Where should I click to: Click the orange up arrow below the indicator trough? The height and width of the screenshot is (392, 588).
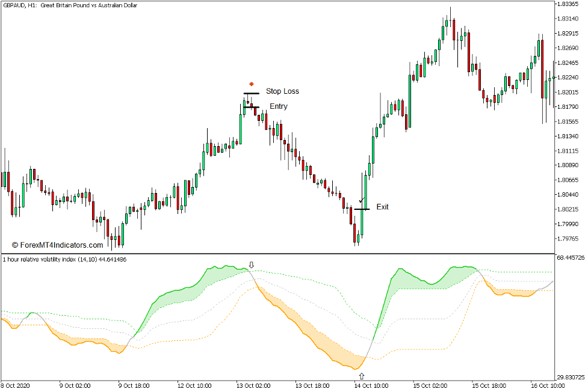click(362, 376)
